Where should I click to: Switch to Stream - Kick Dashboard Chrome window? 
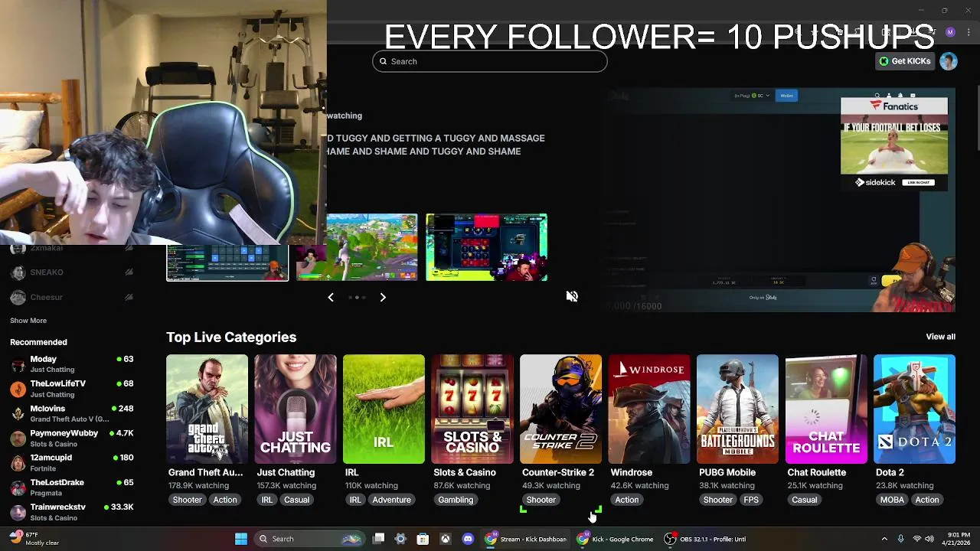tap(526, 539)
